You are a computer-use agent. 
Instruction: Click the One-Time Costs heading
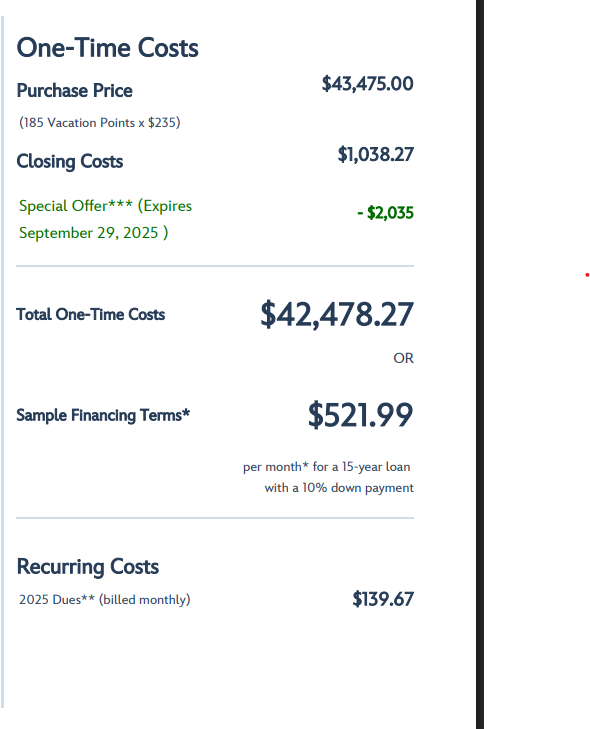pos(107,48)
